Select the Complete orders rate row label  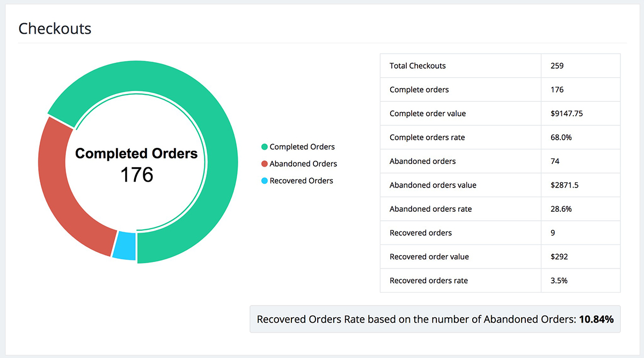(427, 137)
